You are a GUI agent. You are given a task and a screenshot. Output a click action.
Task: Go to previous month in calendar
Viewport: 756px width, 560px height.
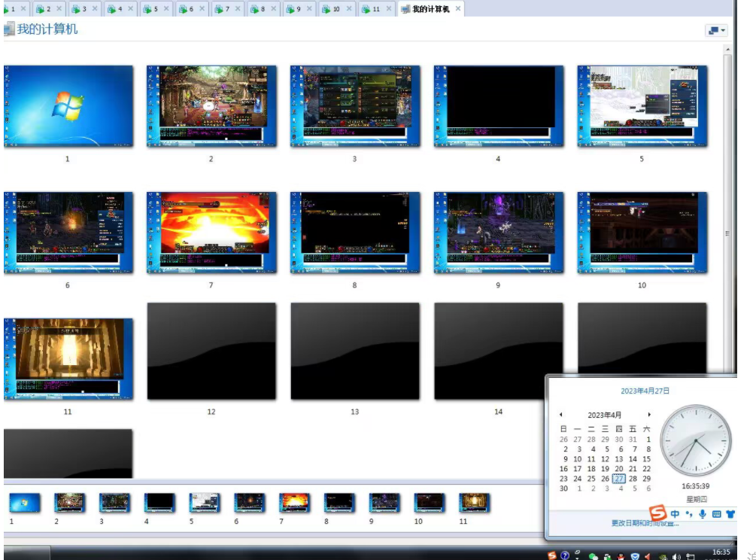click(x=560, y=415)
